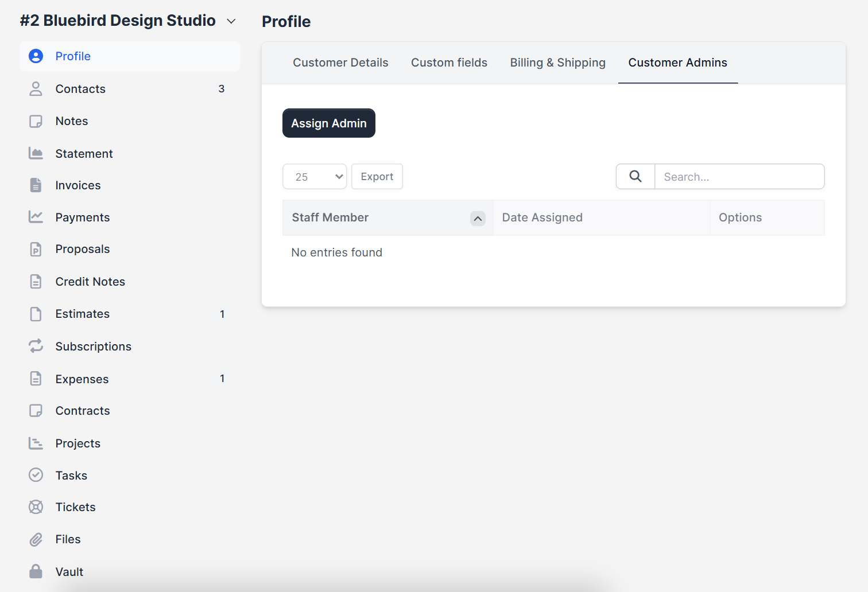
Task: Click the Contacts person icon
Action: [36, 89]
